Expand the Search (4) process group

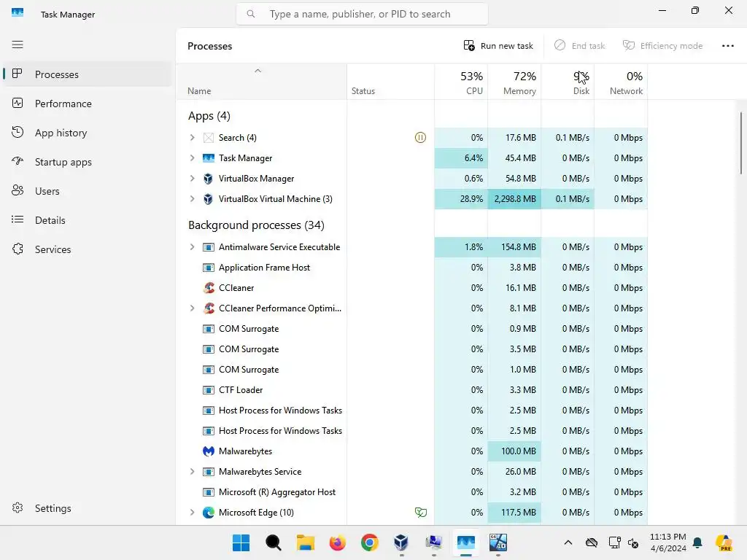[x=192, y=138]
